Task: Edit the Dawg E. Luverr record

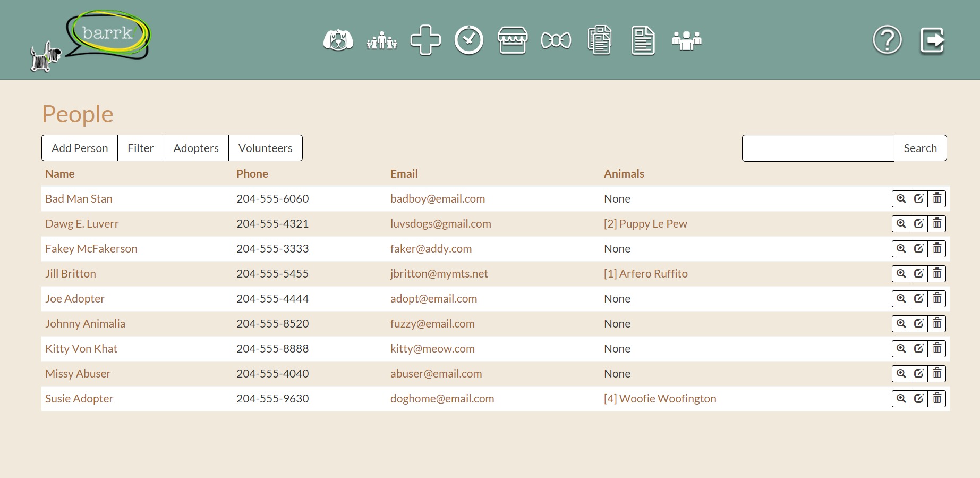Action: (x=919, y=224)
